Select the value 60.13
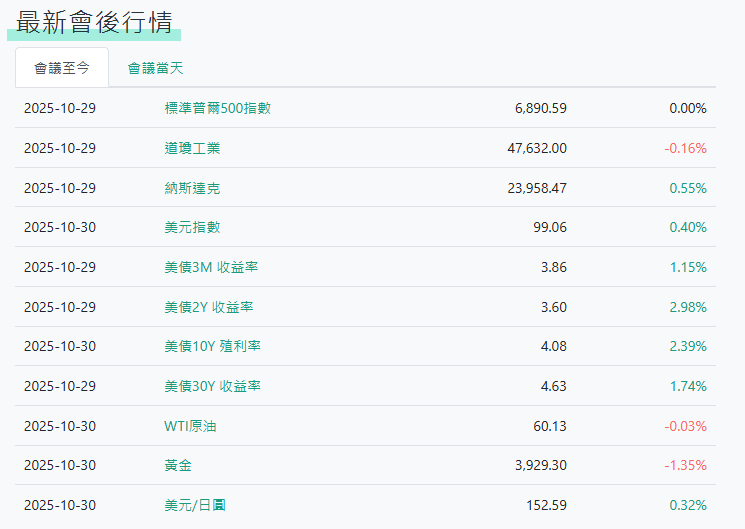 coord(550,426)
